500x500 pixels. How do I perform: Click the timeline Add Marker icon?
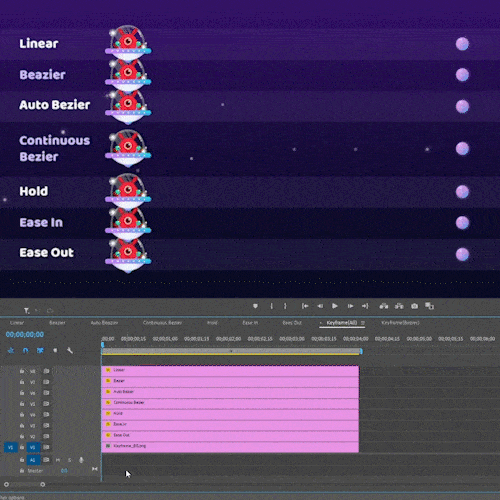coord(55,350)
